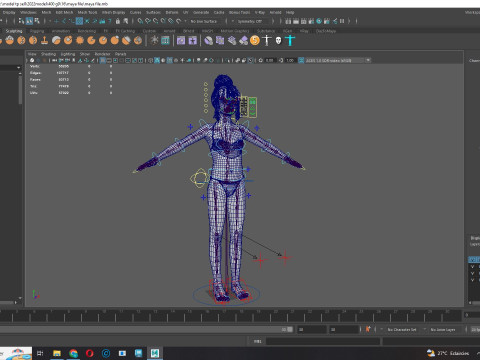The height and width of the screenshot is (360, 480).
Task: Open the Opera browser from the taskbar
Action: (x=89, y=353)
